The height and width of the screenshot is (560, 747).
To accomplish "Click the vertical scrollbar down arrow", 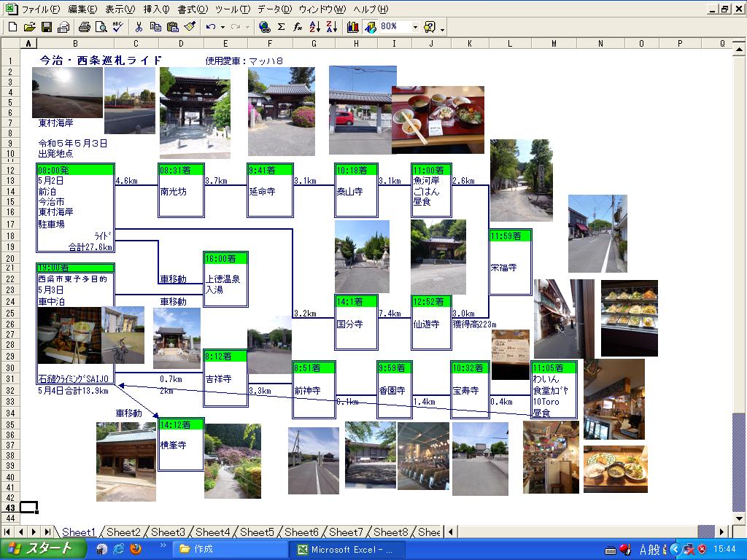I will [x=739, y=518].
